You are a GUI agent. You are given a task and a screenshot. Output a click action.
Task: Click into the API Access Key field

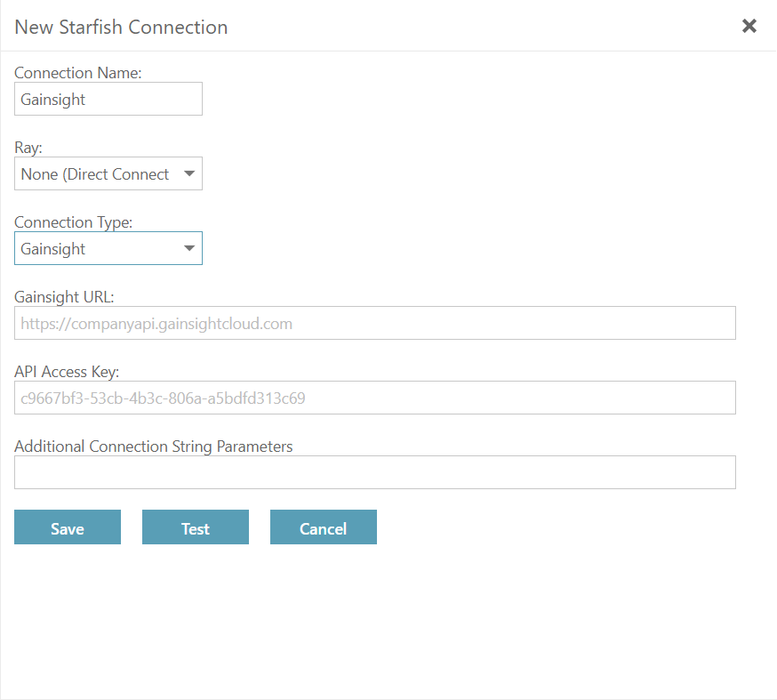coord(374,398)
